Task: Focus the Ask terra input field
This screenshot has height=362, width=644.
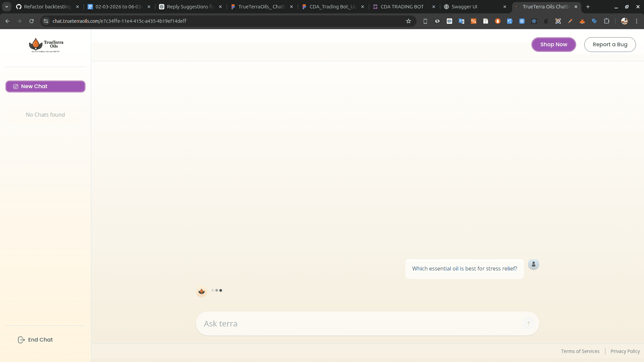Action: pos(359,323)
